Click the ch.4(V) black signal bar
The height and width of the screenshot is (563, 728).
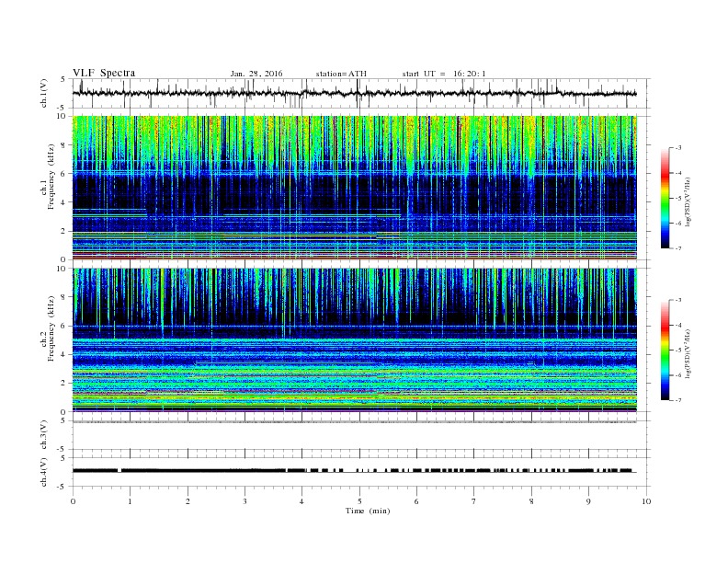pos(354,471)
